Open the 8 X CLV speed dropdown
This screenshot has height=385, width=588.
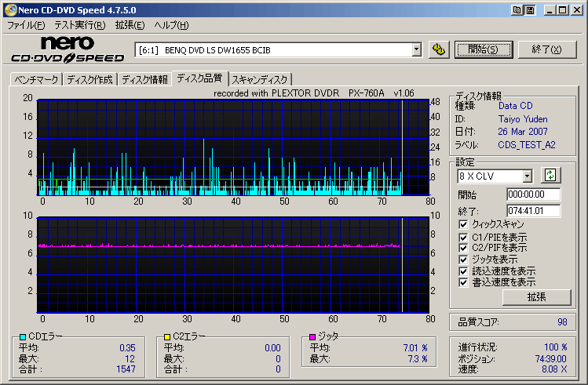coord(528,176)
